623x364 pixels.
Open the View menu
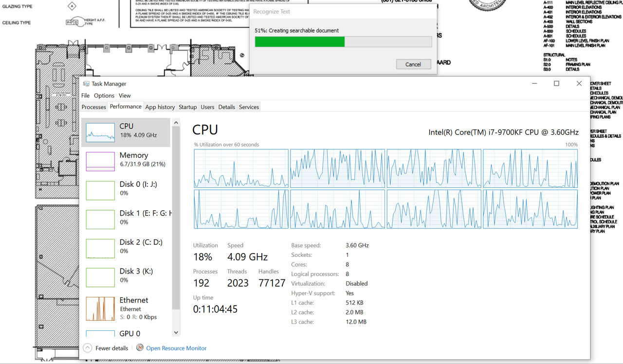click(x=125, y=95)
